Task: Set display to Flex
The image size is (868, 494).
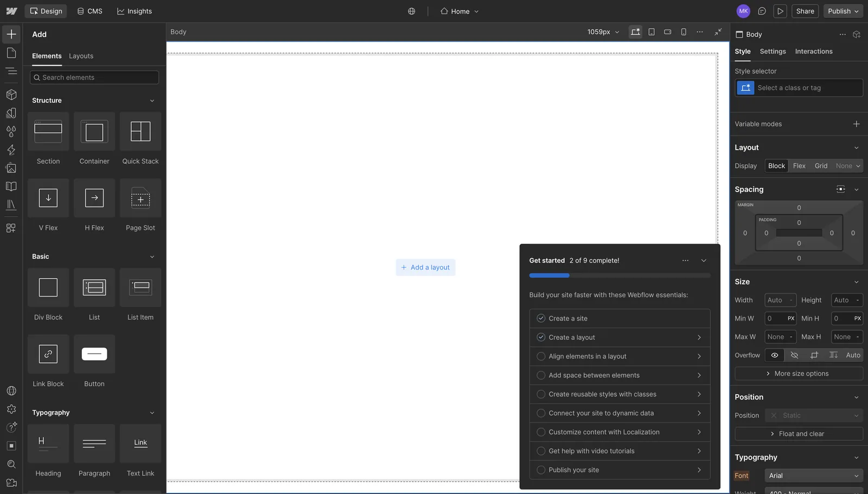Action: pos(799,166)
